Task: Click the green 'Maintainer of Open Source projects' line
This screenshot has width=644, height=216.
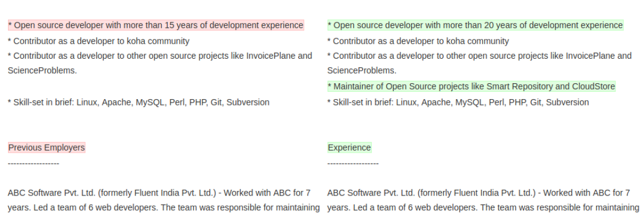Action: click(x=472, y=87)
